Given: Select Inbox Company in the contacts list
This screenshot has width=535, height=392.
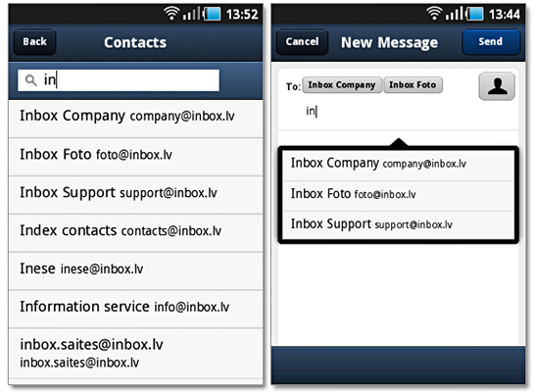Looking at the screenshot, I should (x=136, y=119).
